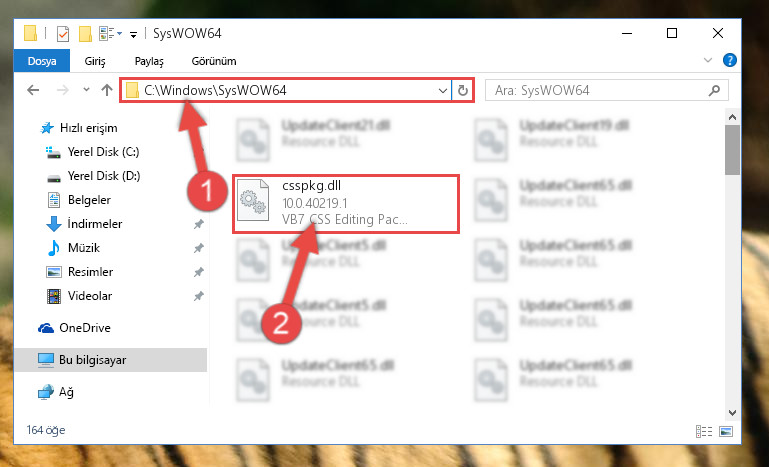Screen dimensions: 769x467
Task: Open the help question mark icon
Action: [x=730, y=60]
